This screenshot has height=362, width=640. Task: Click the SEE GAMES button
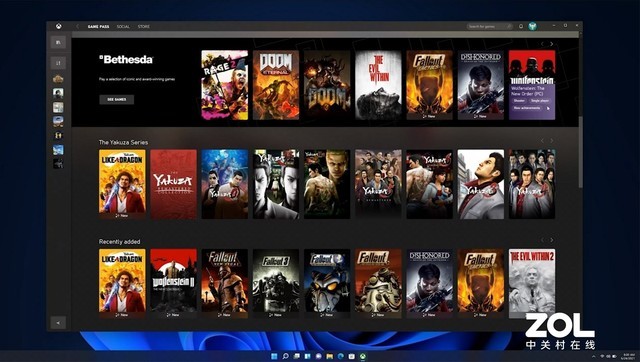click(x=117, y=100)
